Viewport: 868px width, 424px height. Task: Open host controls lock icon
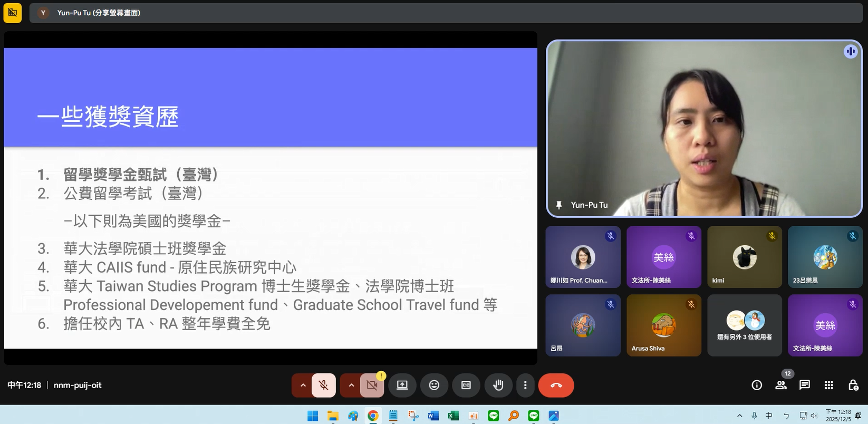click(x=853, y=386)
